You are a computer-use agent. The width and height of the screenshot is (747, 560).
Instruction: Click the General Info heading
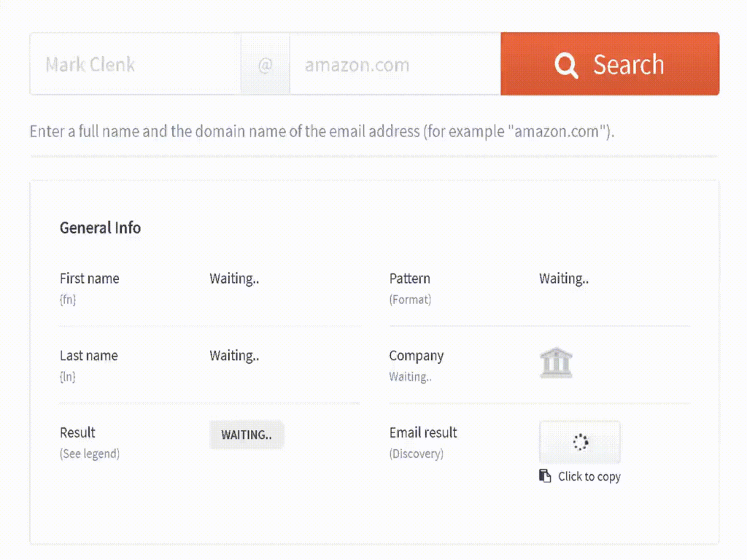click(x=100, y=227)
